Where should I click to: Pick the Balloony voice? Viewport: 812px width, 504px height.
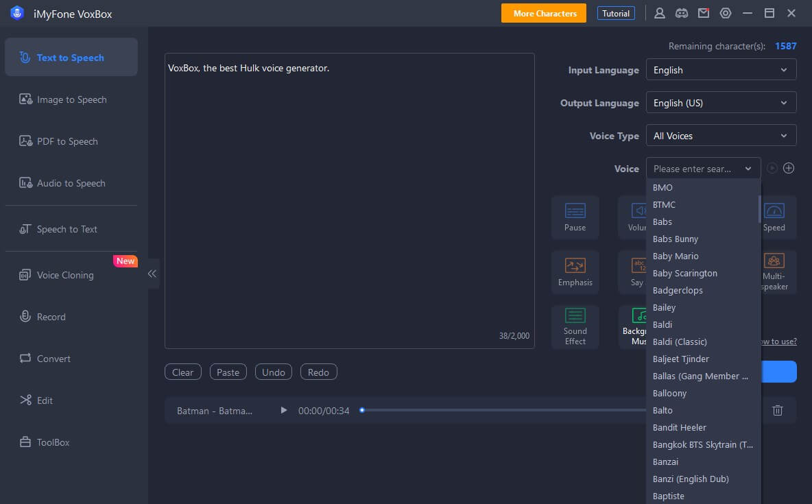(x=703, y=393)
